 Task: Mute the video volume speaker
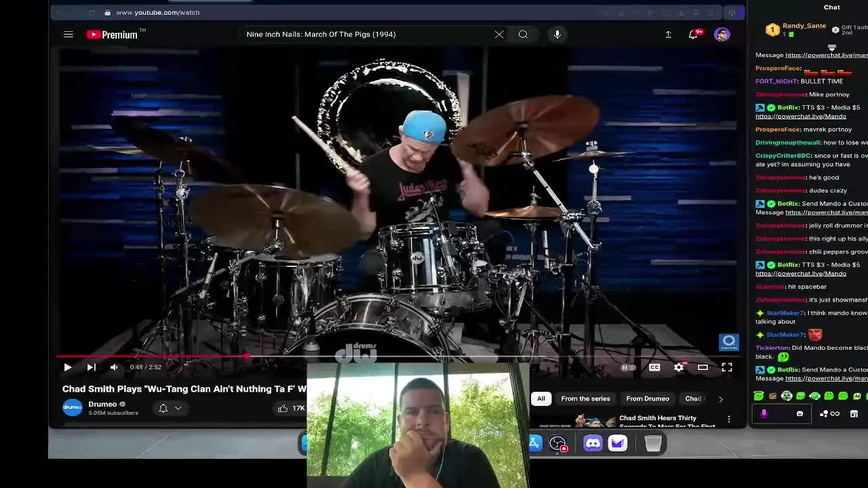coord(114,367)
